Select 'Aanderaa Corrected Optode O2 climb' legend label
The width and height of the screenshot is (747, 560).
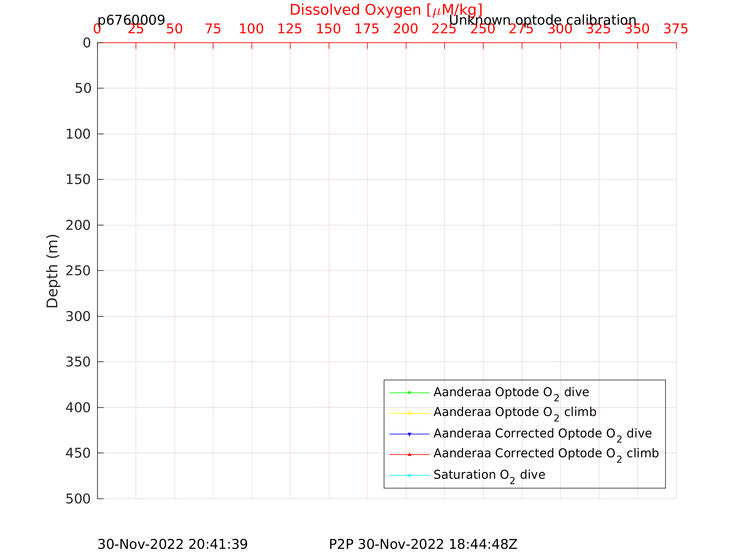546,455
